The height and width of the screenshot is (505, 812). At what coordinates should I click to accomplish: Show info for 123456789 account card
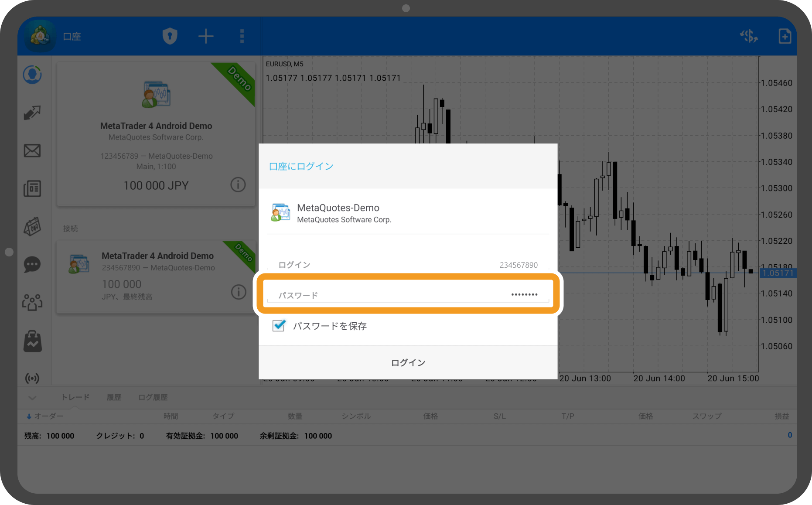click(238, 185)
